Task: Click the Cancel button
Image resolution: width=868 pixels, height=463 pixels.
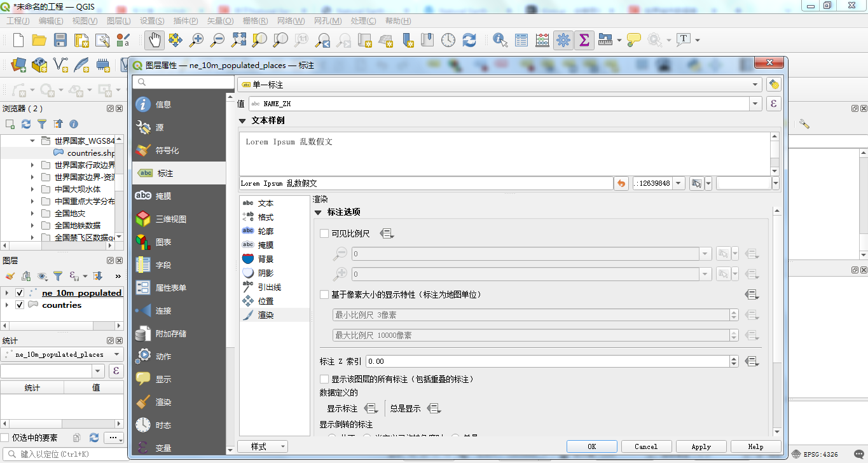Action: click(x=646, y=446)
